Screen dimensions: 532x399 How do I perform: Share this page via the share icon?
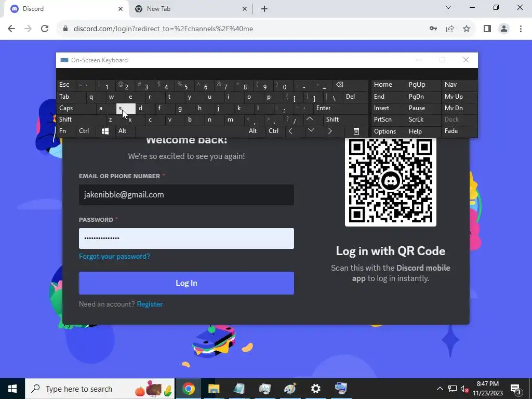(x=450, y=29)
